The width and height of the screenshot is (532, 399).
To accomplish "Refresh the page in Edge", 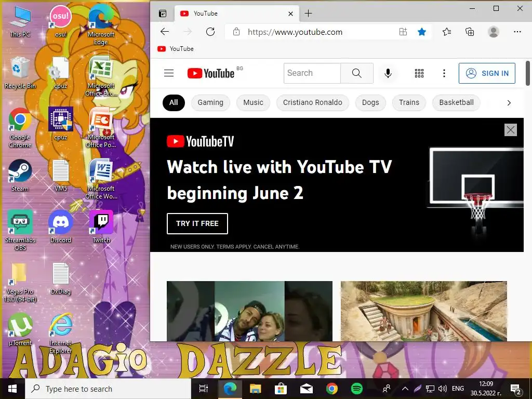I will click(210, 32).
